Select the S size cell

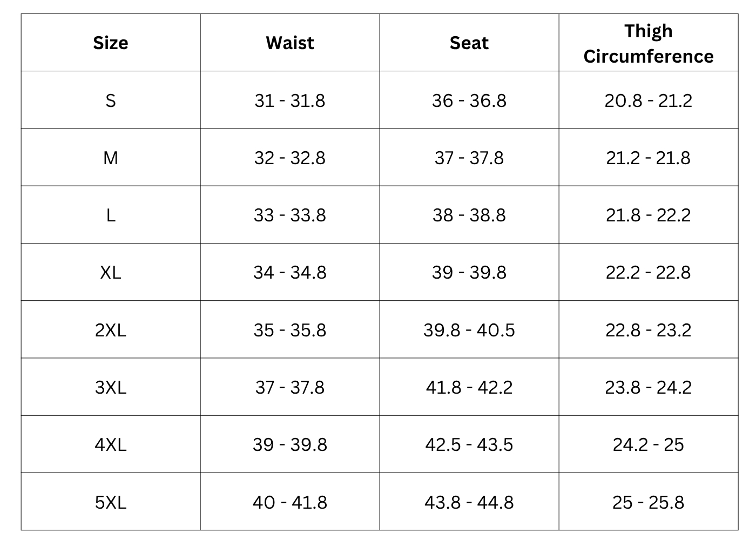tap(111, 100)
